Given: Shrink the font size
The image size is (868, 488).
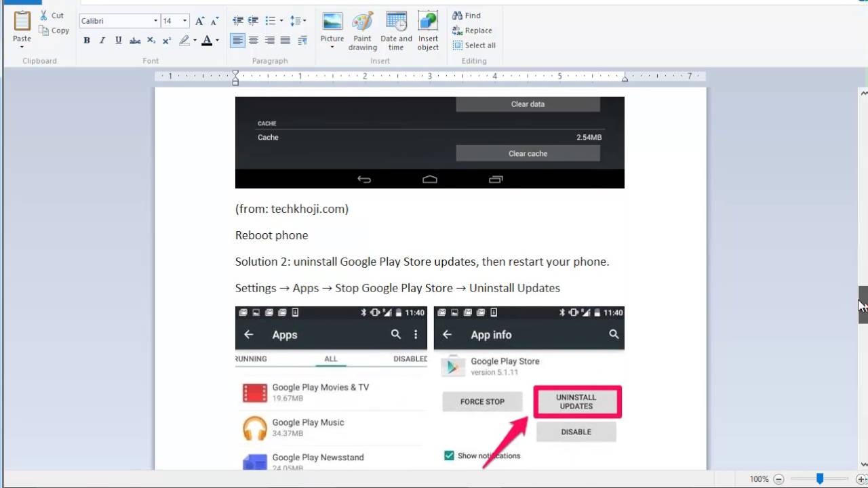Looking at the screenshot, I should pos(216,21).
